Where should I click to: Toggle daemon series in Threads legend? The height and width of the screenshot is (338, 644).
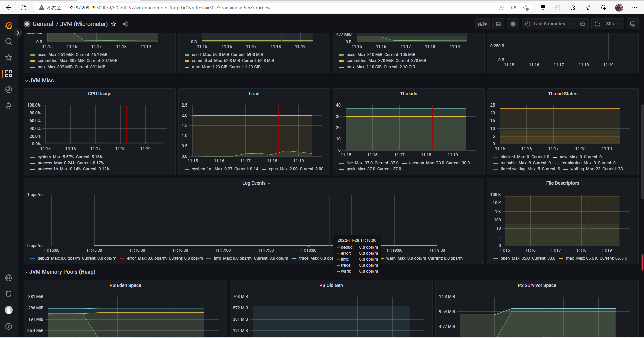416,163
